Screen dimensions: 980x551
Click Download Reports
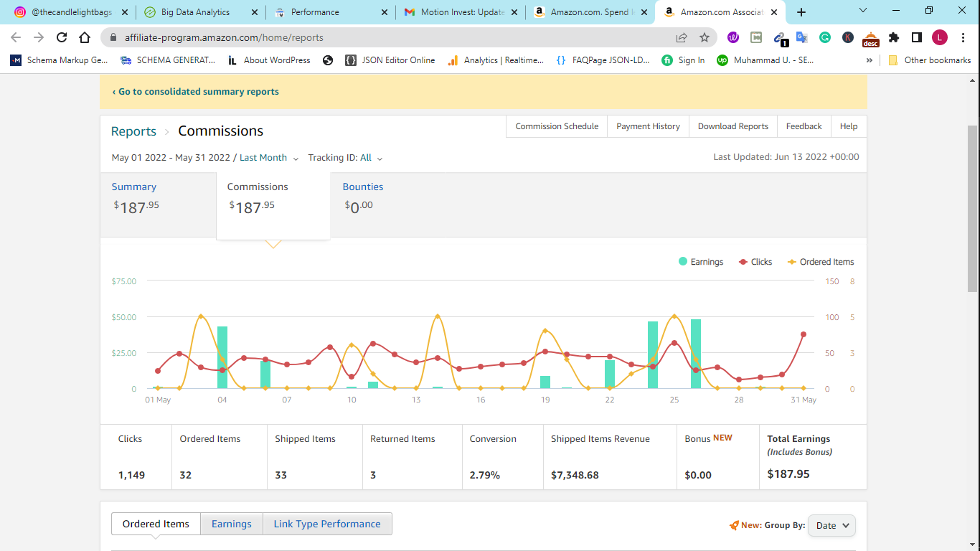click(733, 126)
